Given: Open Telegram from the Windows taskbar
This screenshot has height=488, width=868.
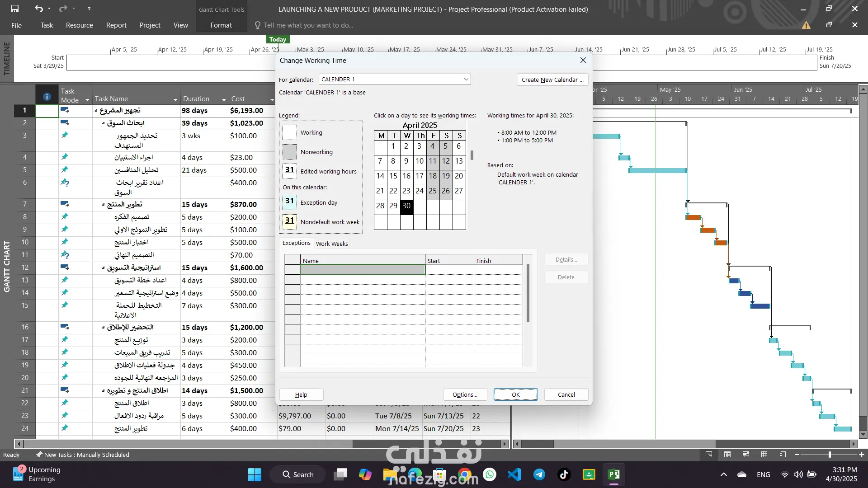Looking at the screenshot, I should pyautogui.click(x=539, y=474).
